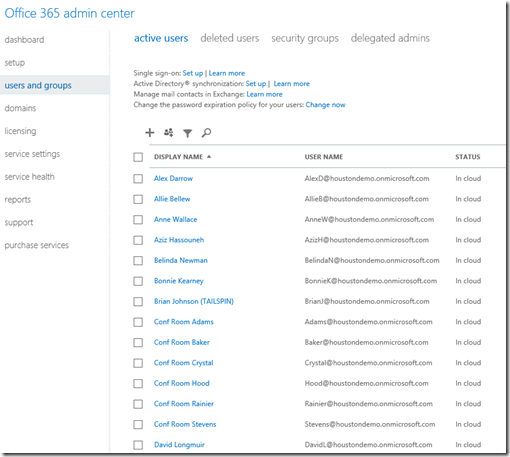Open Conf Room Rainier entry

[184, 404]
